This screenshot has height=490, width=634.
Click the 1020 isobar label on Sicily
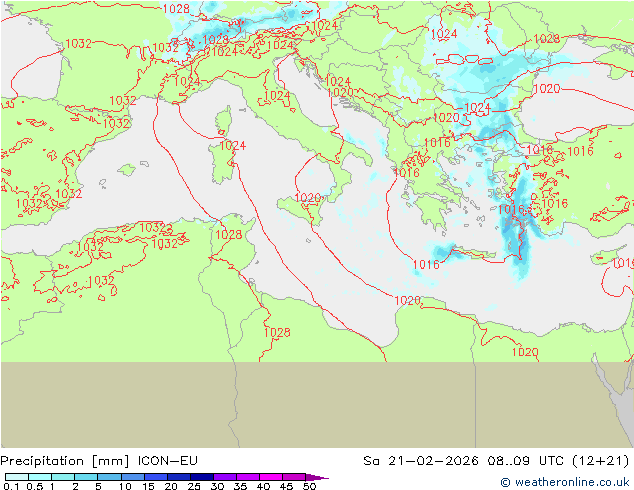pos(308,198)
